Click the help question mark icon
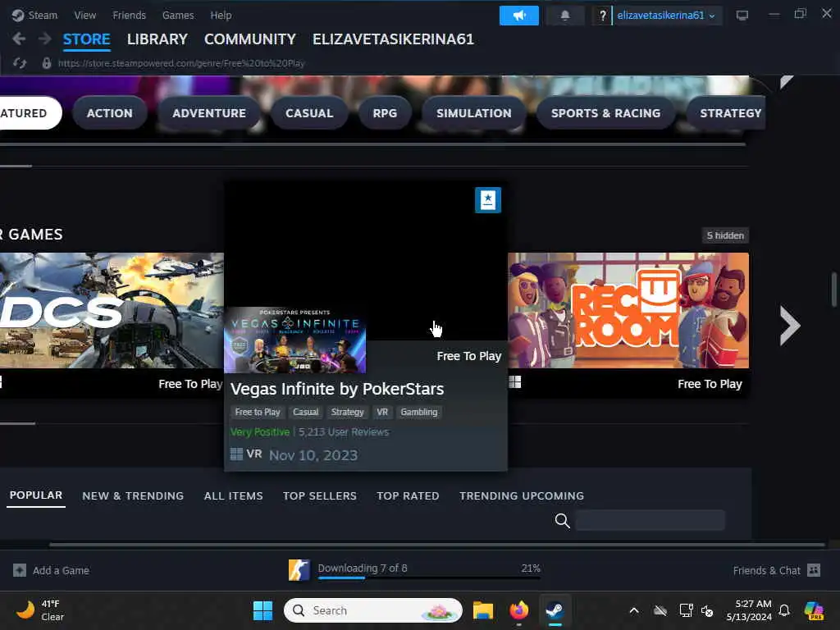This screenshot has width=840, height=630. 602,15
